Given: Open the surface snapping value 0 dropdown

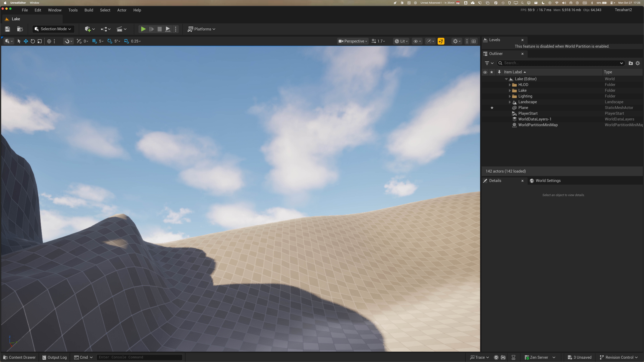Looking at the screenshot, I should click(86, 41).
